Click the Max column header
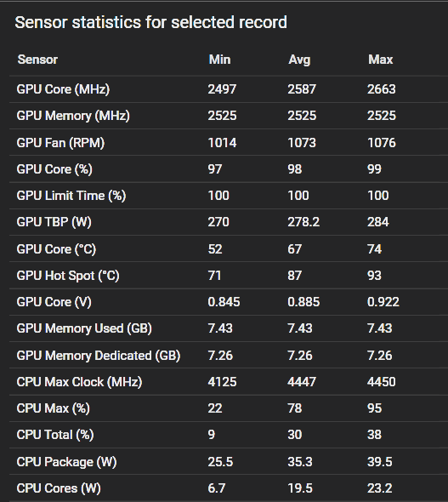This screenshot has width=448, height=502. 380,60
